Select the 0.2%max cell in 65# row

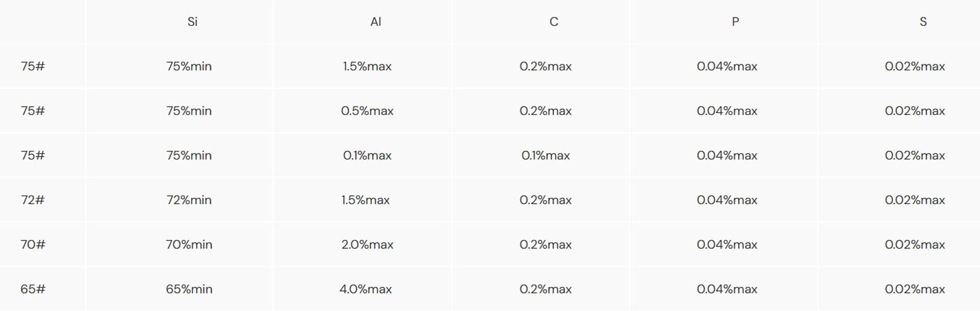tap(546, 289)
